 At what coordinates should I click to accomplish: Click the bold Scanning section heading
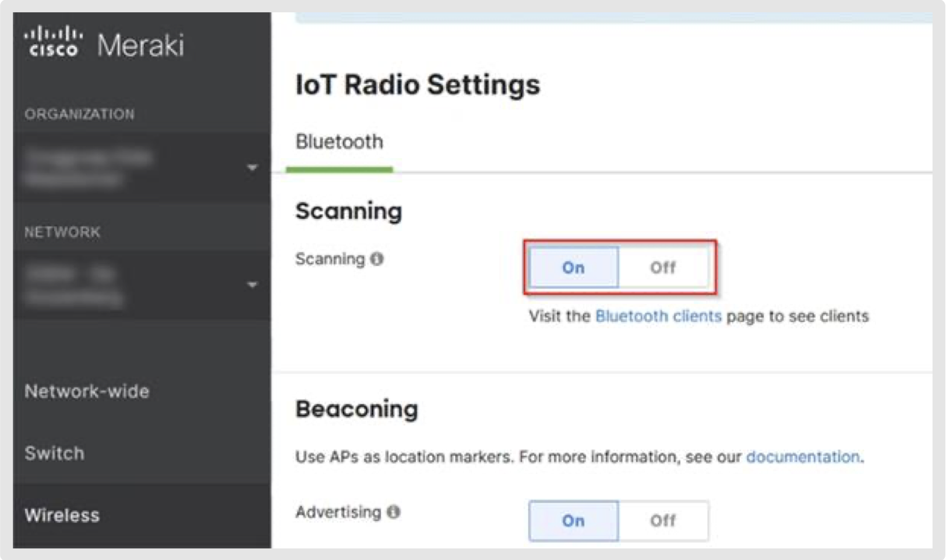coord(348,211)
